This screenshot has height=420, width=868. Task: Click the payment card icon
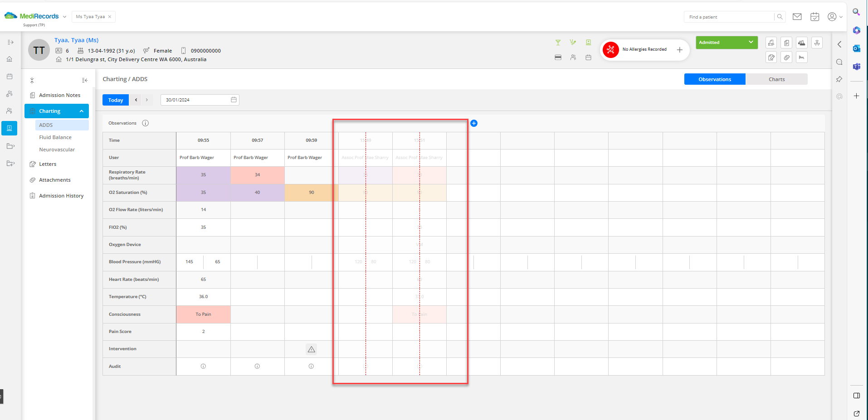(558, 58)
